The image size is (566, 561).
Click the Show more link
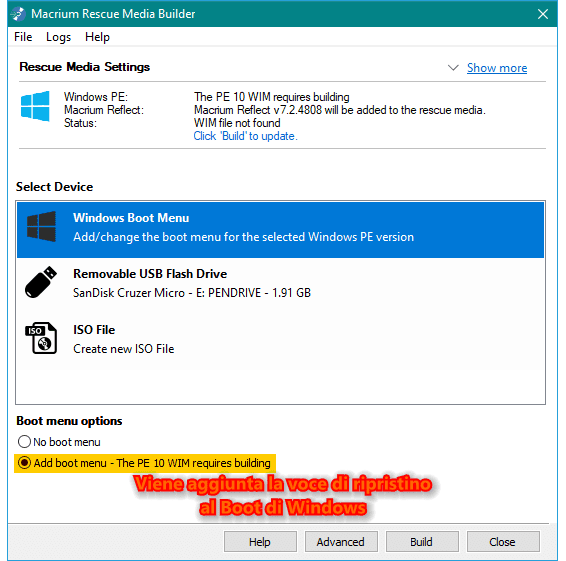click(497, 68)
